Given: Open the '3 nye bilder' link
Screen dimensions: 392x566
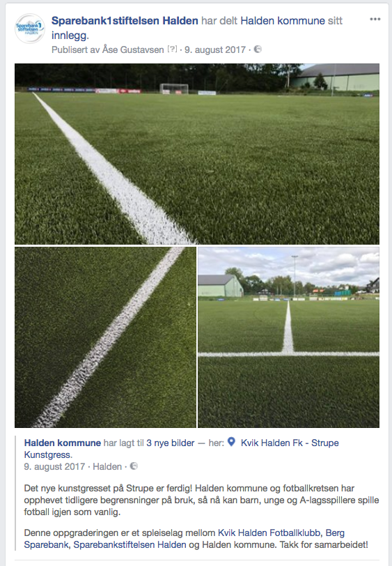Looking at the screenshot, I should 170,443.
